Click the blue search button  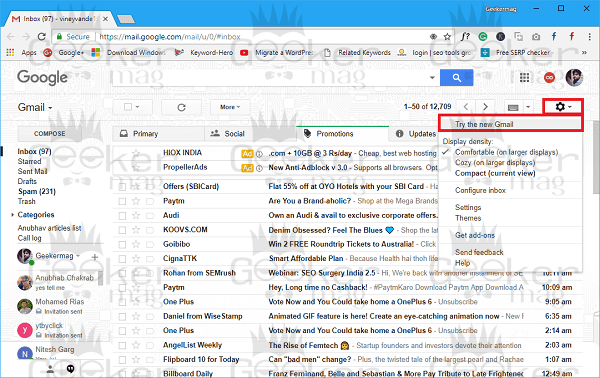click(x=457, y=78)
